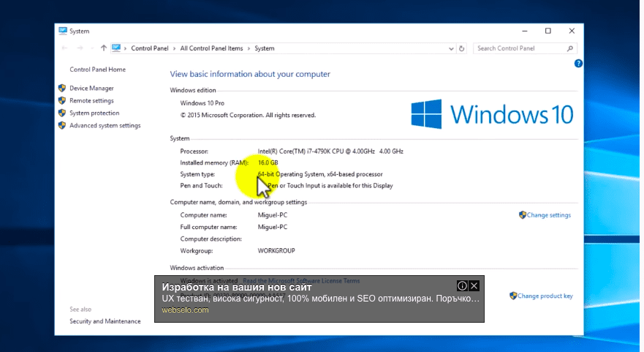The image size is (644, 352).
Task: Expand chevron after Control Panel breadcrumb
Action: tap(174, 48)
